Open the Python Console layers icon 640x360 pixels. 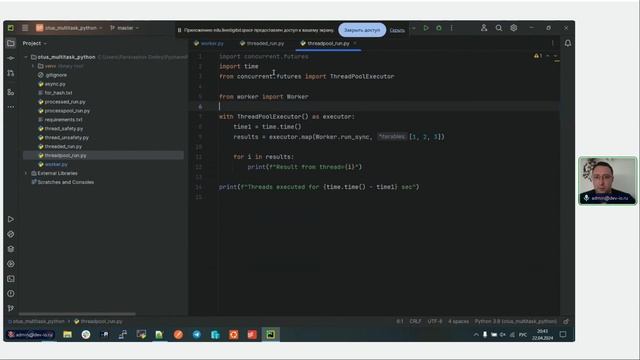pos(11,249)
